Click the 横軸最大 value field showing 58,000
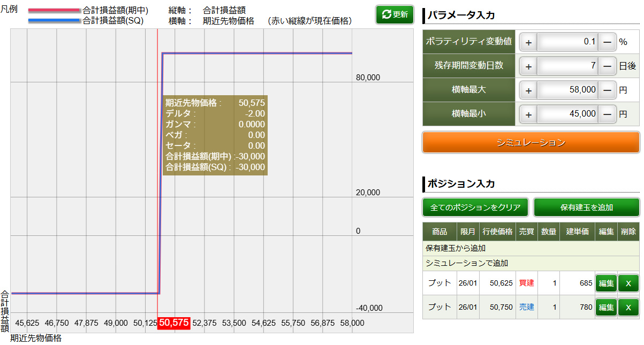 tap(567, 90)
